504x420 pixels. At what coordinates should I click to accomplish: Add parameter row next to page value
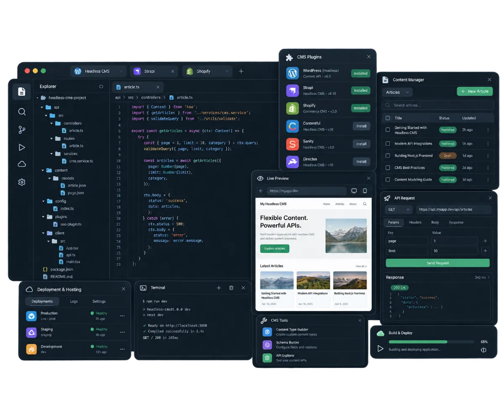(x=485, y=241)
